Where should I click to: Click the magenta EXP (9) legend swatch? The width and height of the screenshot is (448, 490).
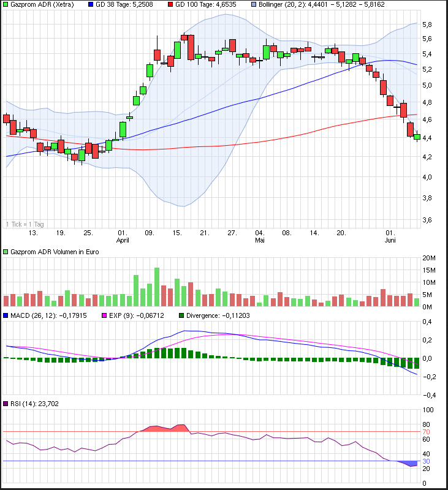click(x=104, y=315)
